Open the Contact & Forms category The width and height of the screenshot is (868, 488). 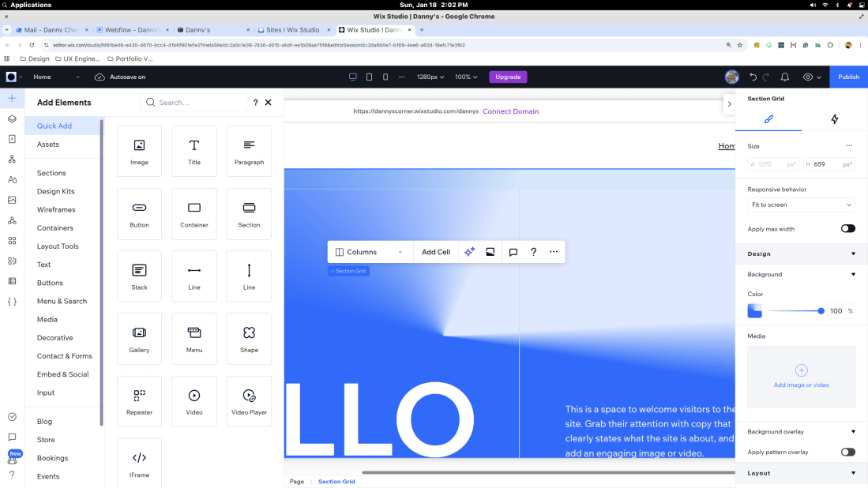click(x=65, y=356)
